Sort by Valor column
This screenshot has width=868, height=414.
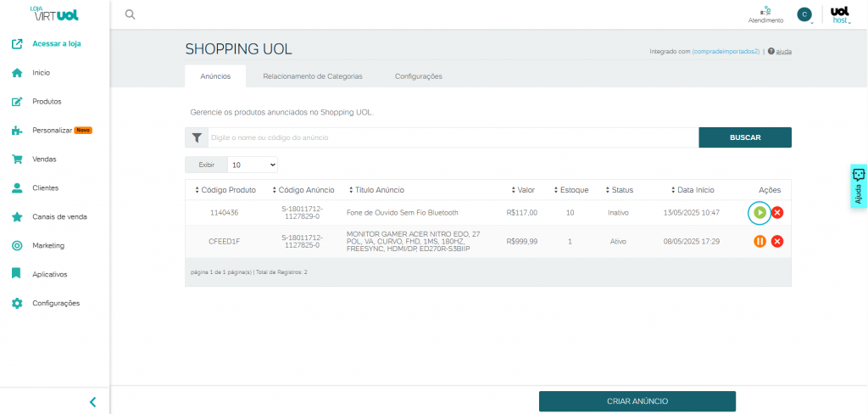523,190
